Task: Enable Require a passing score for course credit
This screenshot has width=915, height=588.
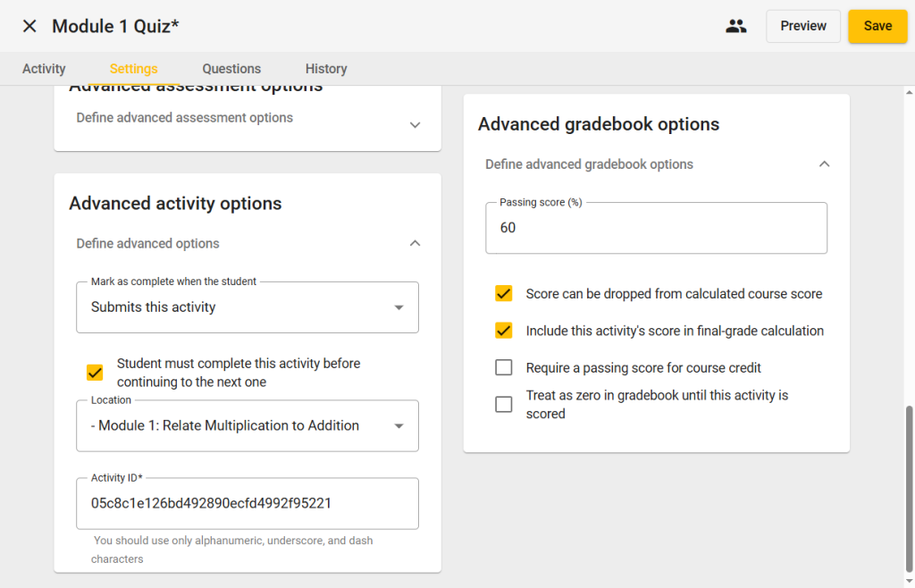Action: (x=504, y=367)
